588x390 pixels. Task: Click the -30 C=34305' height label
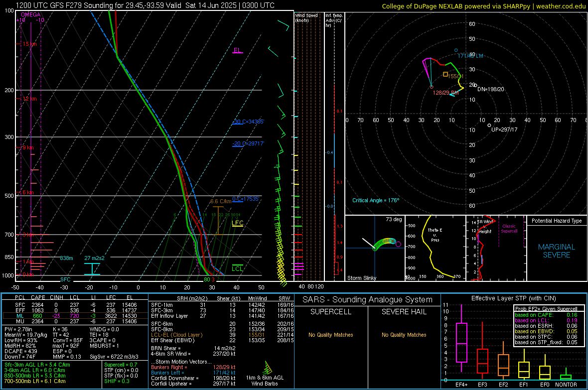click(x=248, y=122)
